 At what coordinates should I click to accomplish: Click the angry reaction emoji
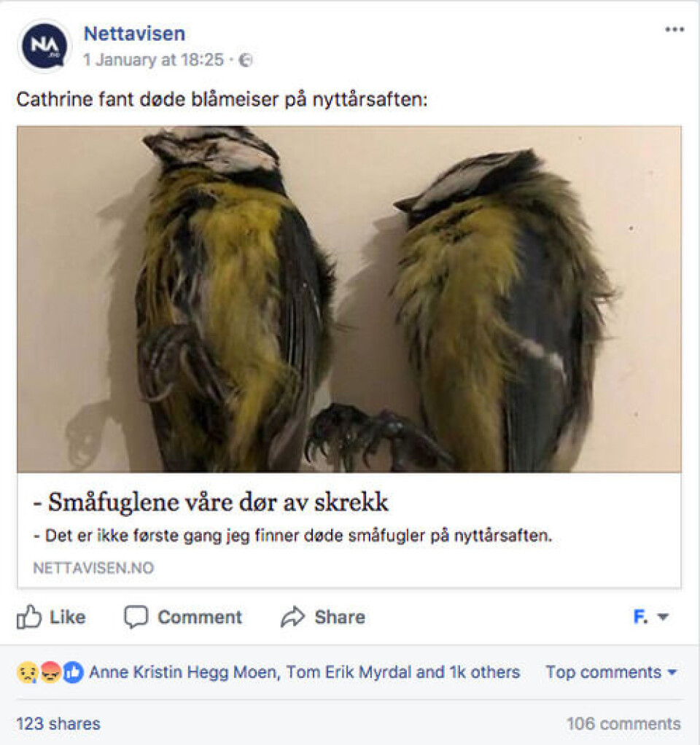tap(50, 672)
